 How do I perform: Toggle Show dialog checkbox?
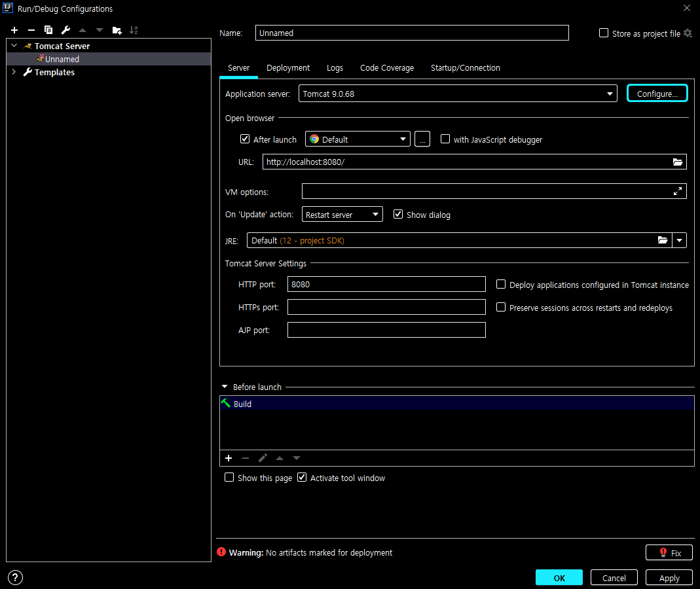pyautogui.click(x=397, y=214)
